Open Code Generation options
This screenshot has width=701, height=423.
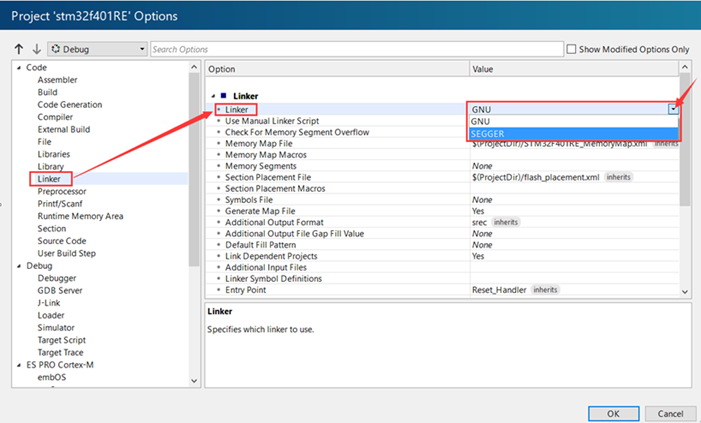click(70, 105)
